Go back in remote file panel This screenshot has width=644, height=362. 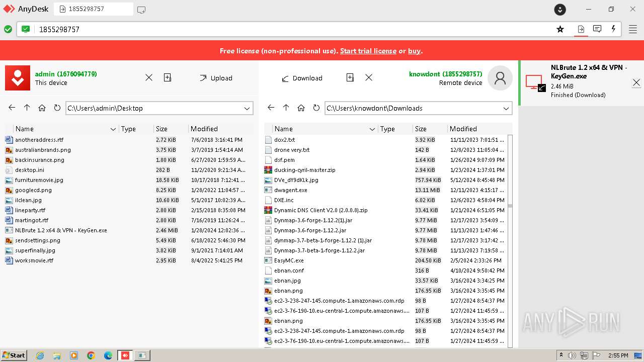271,108
